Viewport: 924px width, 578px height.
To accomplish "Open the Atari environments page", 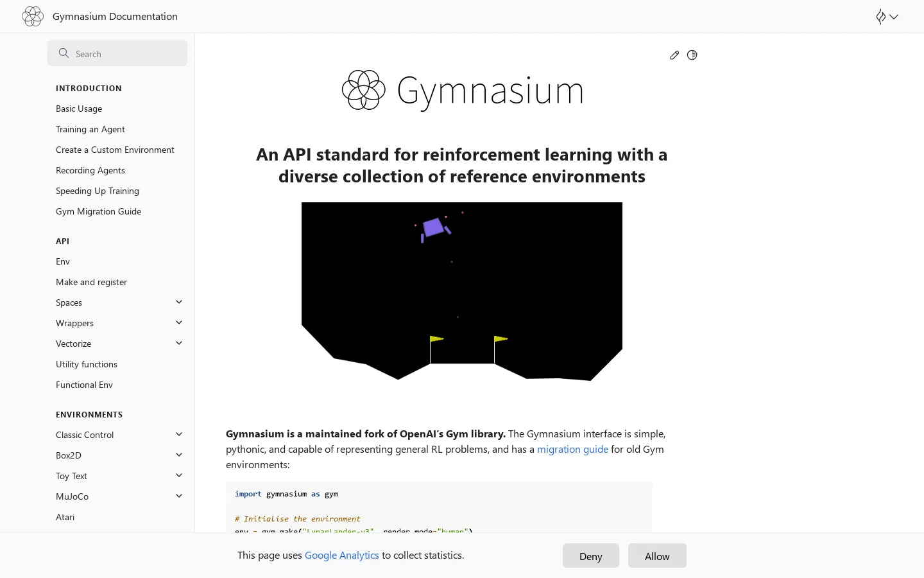I will pos(65,517).
